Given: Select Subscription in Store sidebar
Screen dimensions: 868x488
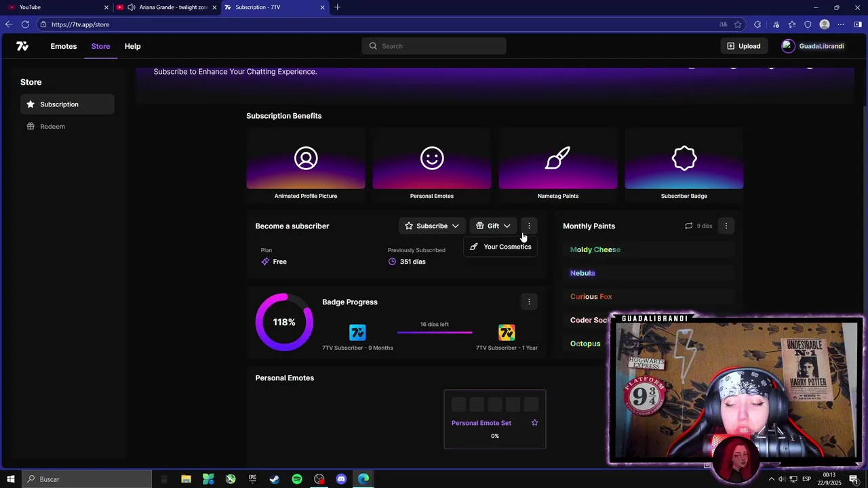Looking at the screenshot, I should (67, 104).
